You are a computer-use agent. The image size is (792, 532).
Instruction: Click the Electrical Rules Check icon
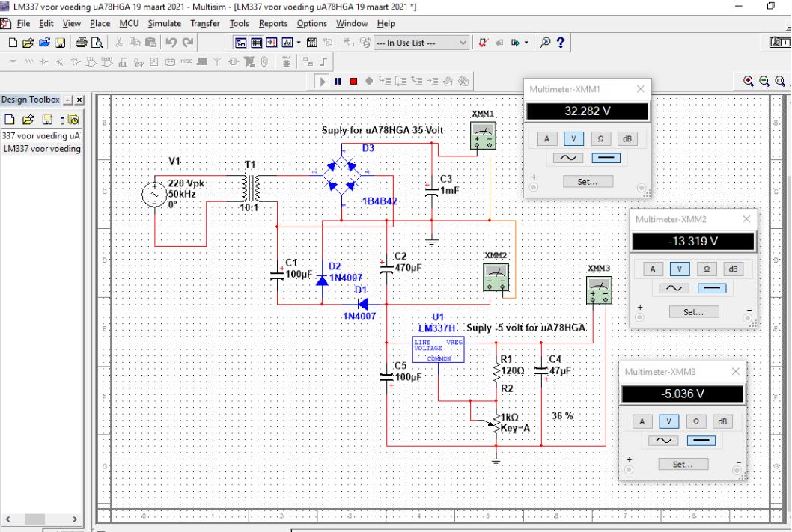pos(484,43)
